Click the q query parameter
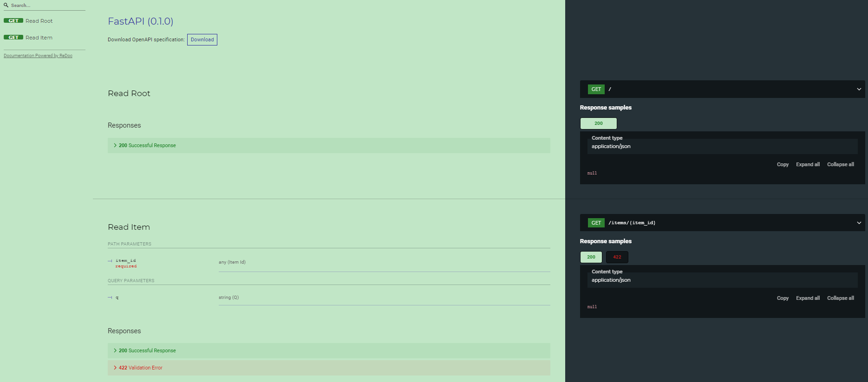 (x=117, y=298)
